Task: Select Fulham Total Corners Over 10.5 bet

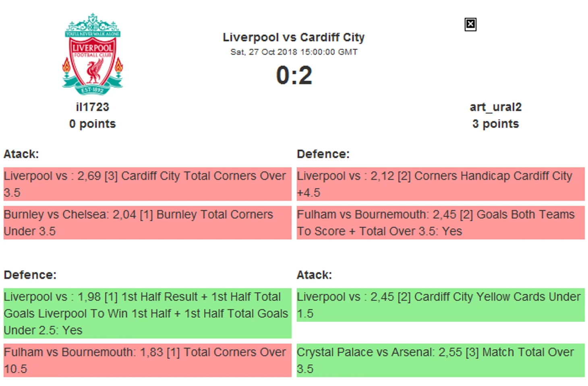Action: click(147, 360)
